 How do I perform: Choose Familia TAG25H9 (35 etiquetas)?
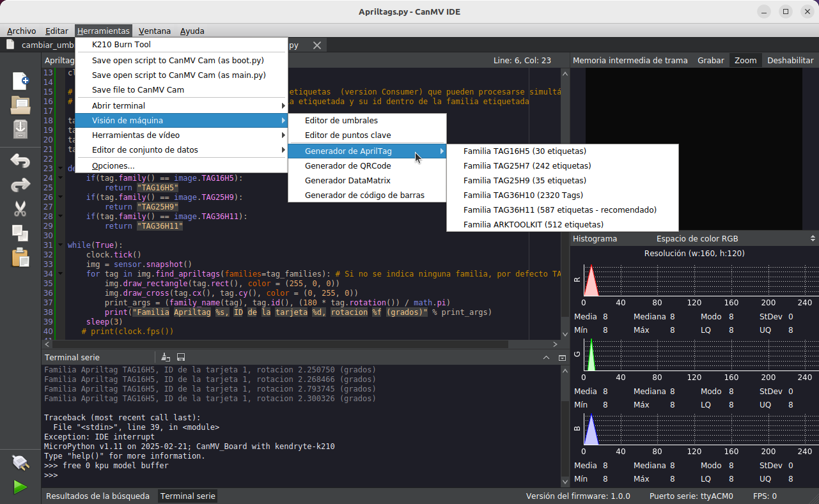pos(563,180)
